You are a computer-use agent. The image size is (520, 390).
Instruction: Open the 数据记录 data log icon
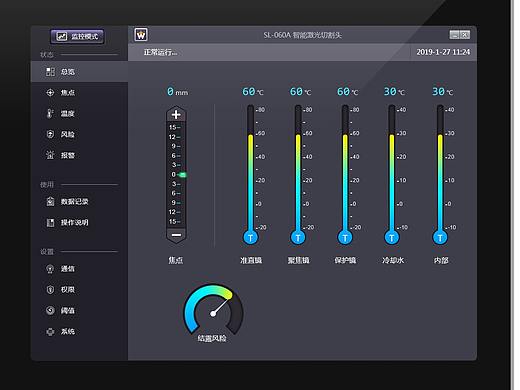tap(50, 201)
